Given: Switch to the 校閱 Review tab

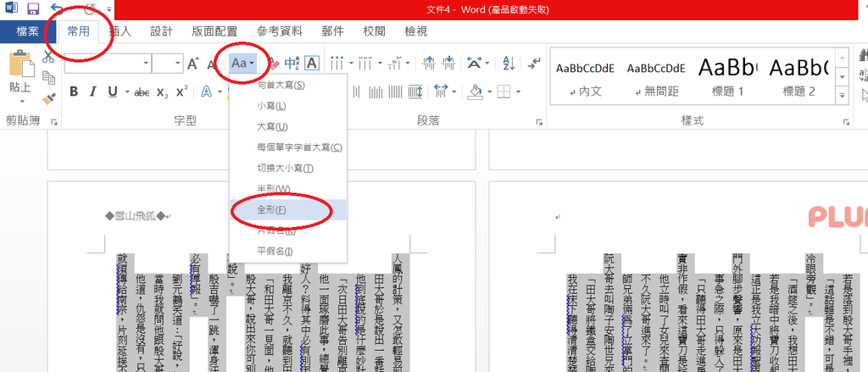Looking at the screenshot, I should tap(374, 31).
